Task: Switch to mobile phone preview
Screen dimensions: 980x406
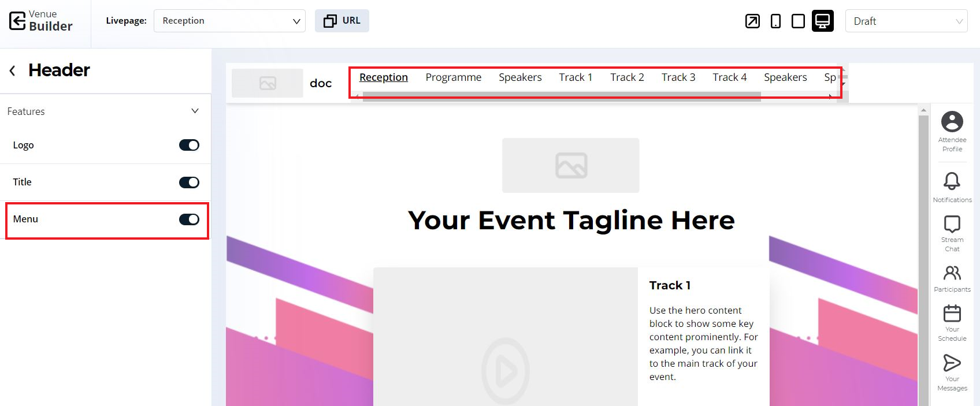Action: click(x=775, y=21)
